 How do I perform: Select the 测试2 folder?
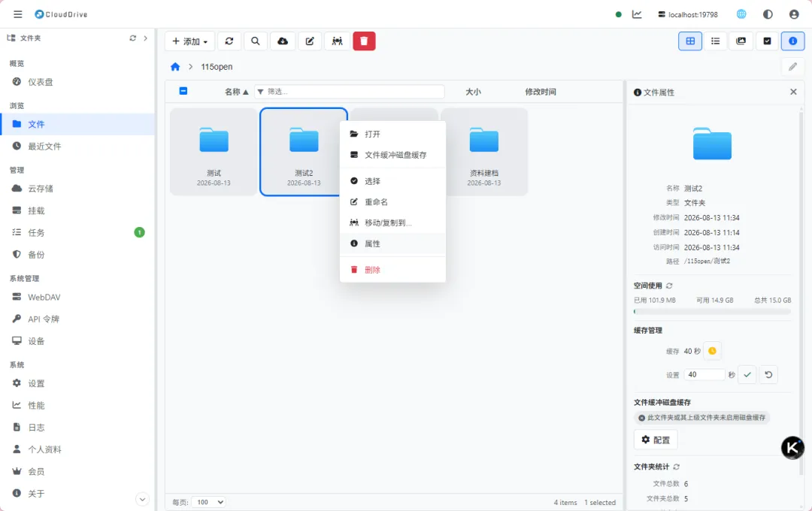pyautogui.click(x=304, y=152)
